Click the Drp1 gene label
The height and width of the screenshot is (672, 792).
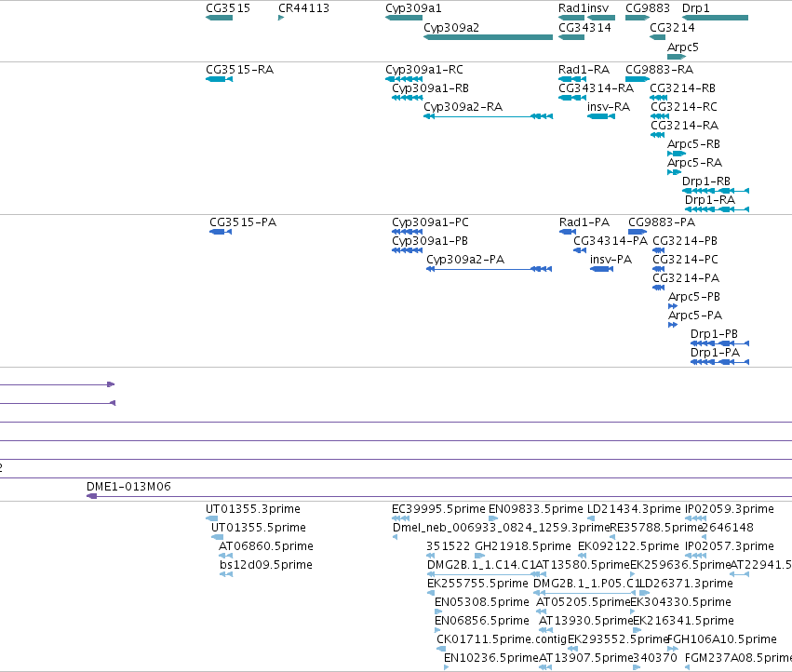point(695,8)
